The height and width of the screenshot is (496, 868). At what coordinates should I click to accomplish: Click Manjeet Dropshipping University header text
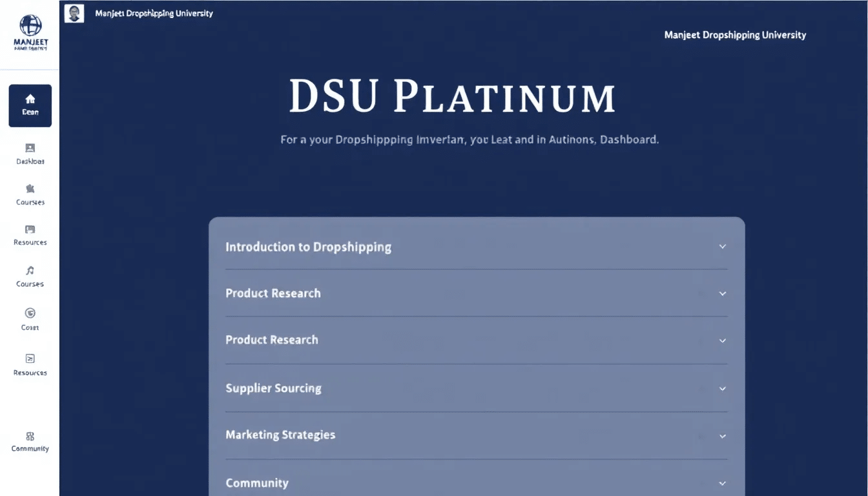point(735,35)
